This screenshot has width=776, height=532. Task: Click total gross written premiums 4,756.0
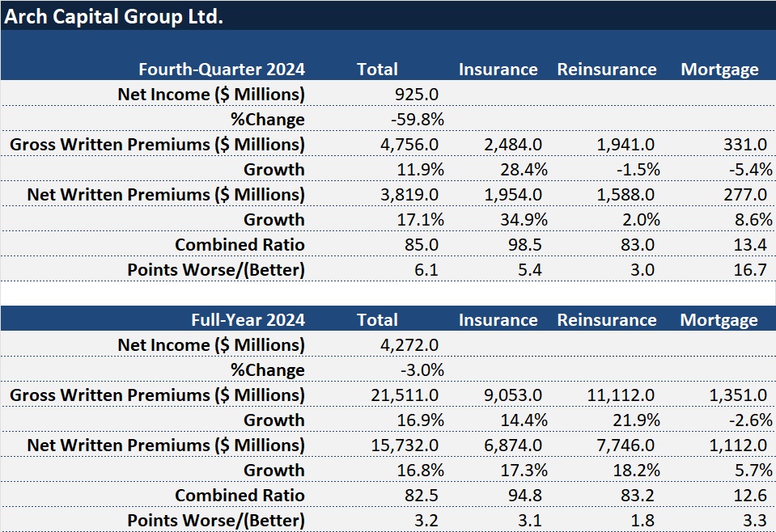tap(409, 145)
